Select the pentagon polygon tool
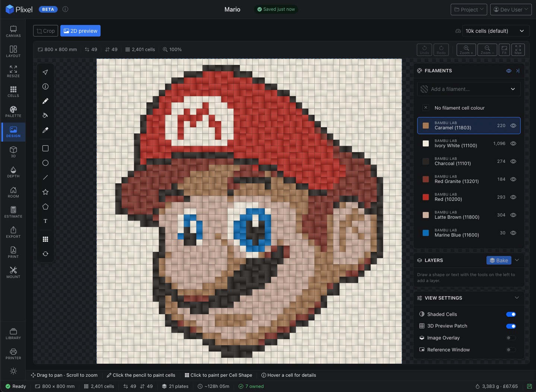Viewport: 536px width, 392px height. coord(45,206)
